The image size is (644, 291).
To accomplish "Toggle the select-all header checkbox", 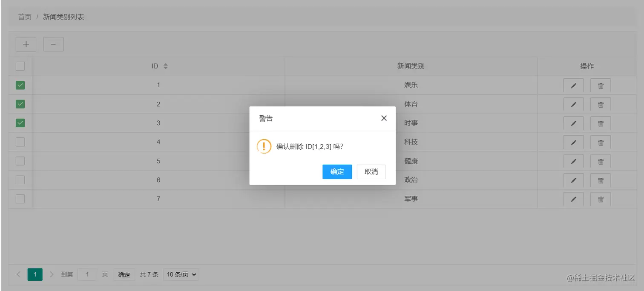I will click(x=20, y=66).
